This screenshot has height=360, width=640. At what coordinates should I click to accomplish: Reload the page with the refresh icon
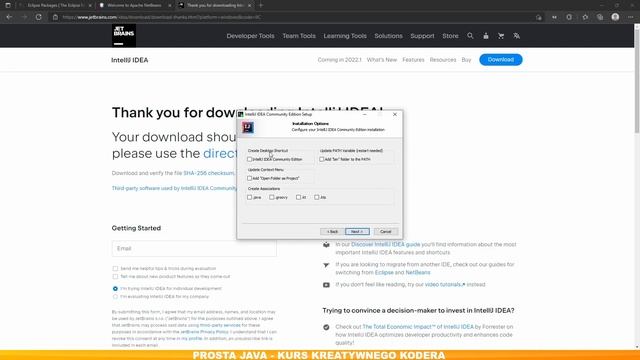click(x=38, y=17)
